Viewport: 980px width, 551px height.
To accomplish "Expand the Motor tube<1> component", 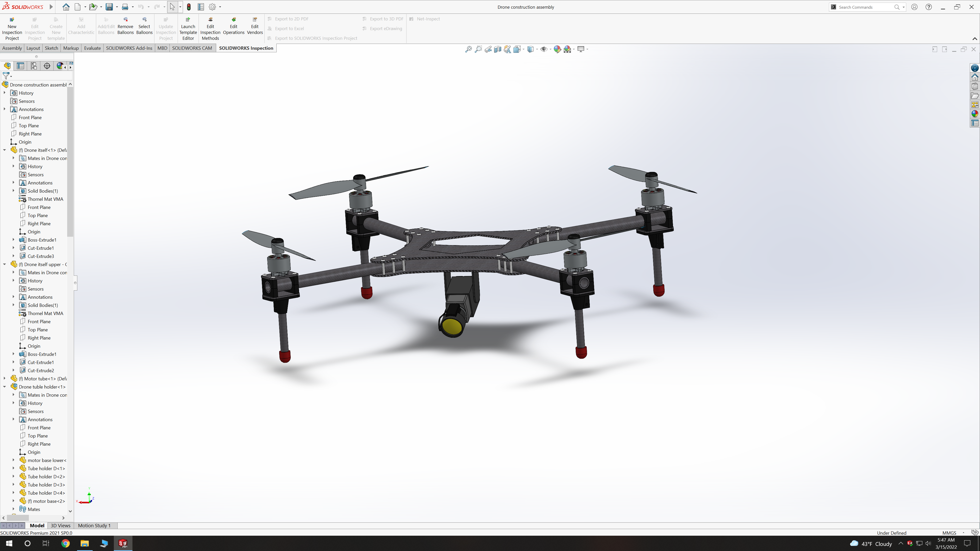I will point(5,379).
